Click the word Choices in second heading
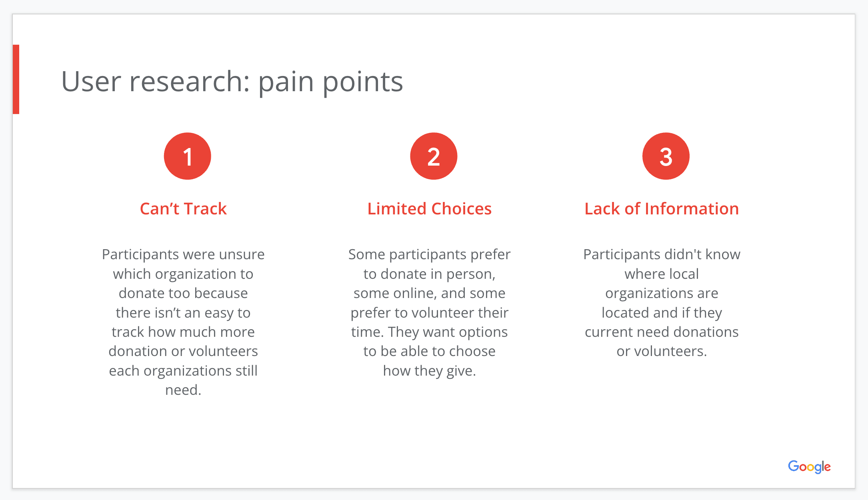This screenshot has width=868, height=500. (x=462, y=209)
